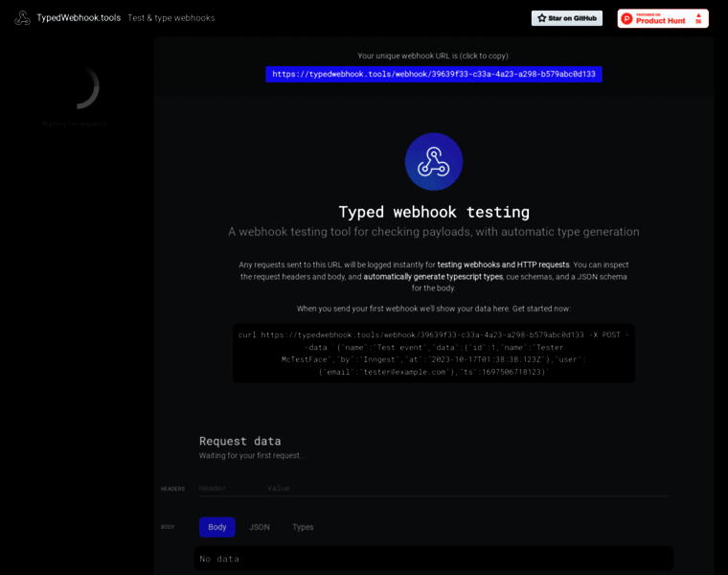Click the "Typed webhook testing" heading
Image resolution: width=728 pixels, height=575 pixels.
point(434,212)
